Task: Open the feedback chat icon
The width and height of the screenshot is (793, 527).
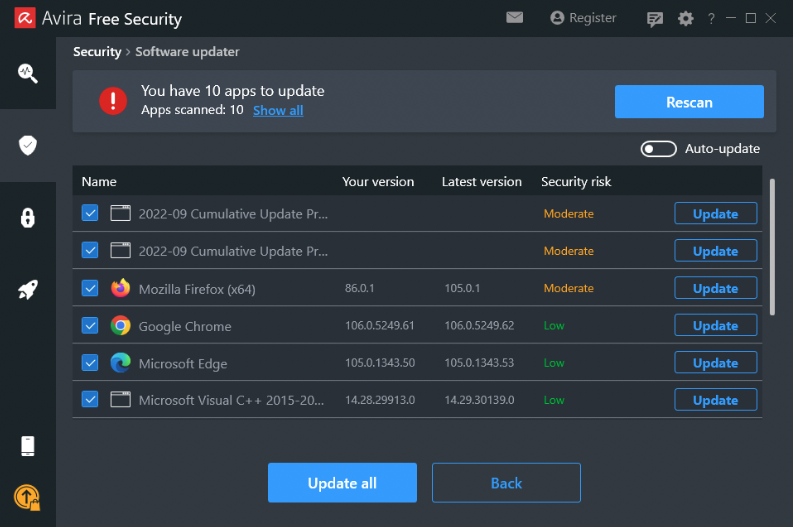Action: click(x=654, y=19)
